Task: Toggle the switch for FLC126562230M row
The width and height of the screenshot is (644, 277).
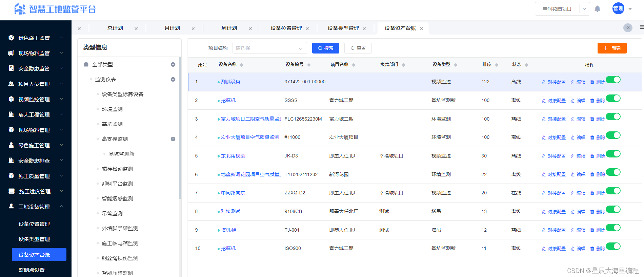Action: (x=613, y=116)
